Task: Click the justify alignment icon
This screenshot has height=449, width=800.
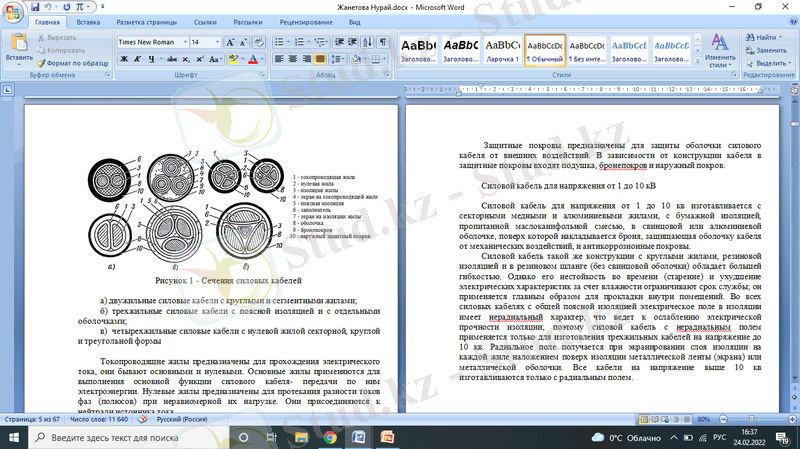Action: [x=321, y=59]
